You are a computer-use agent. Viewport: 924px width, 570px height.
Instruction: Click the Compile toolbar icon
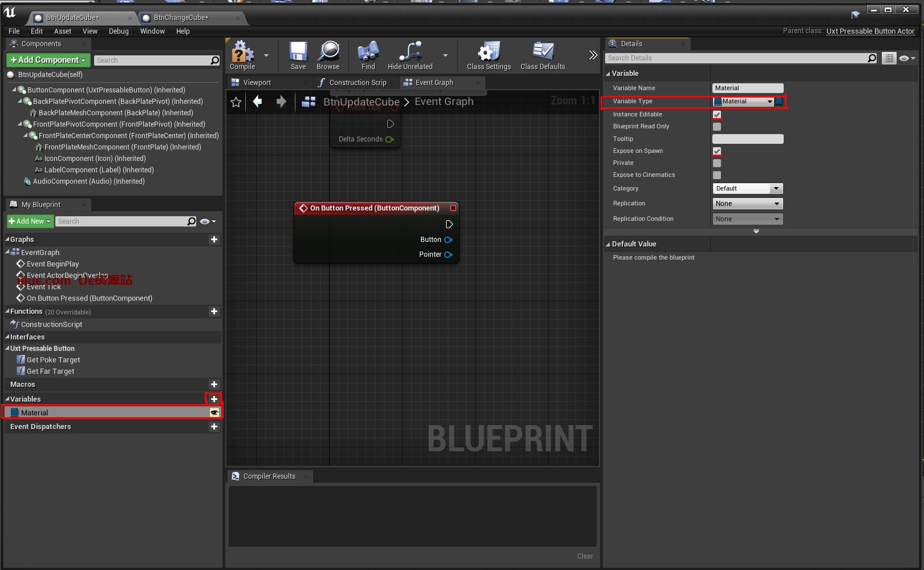pyautogui.click(x=242, y=52)
